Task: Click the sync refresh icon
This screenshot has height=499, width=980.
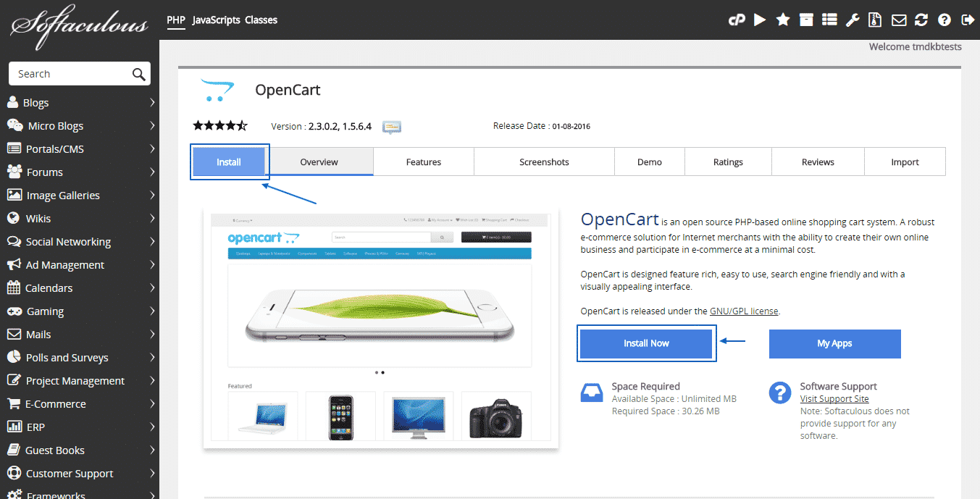Action: 921,20
